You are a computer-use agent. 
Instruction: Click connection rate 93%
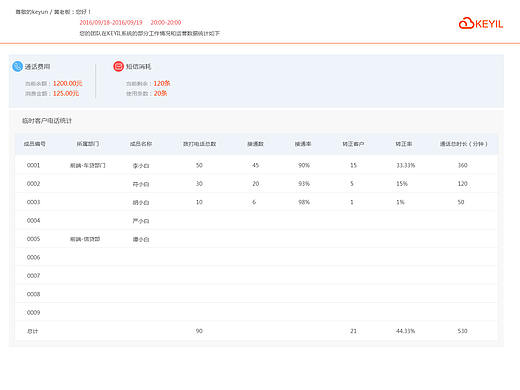304,184
